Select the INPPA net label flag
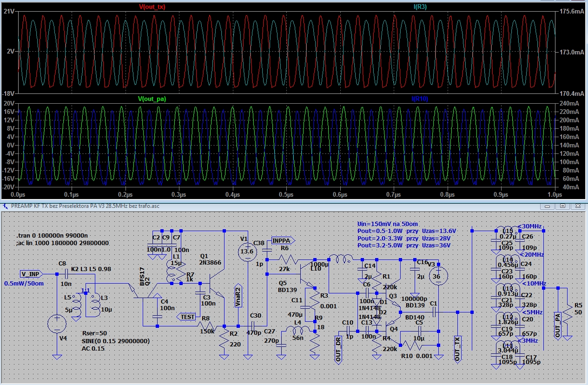The image size is (588, 385). [282, 241]
